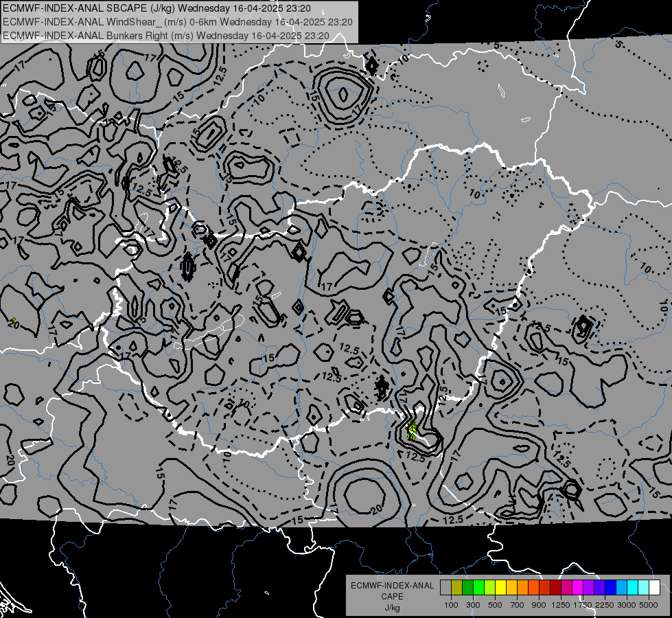Pick the bright green swatch starting at 300
672x618 pixels.
click(478, 588)
